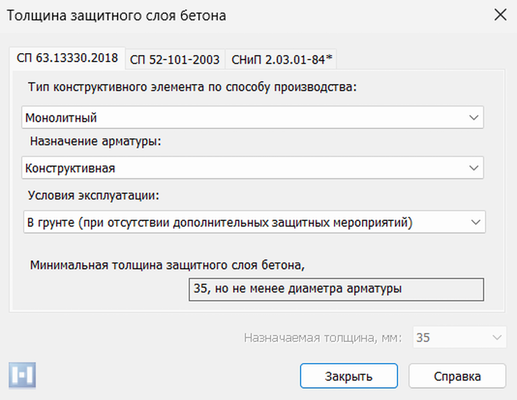Click the dialog title Толщина защитного слоя бетона
517x400 pixels.
coord(116,16)
